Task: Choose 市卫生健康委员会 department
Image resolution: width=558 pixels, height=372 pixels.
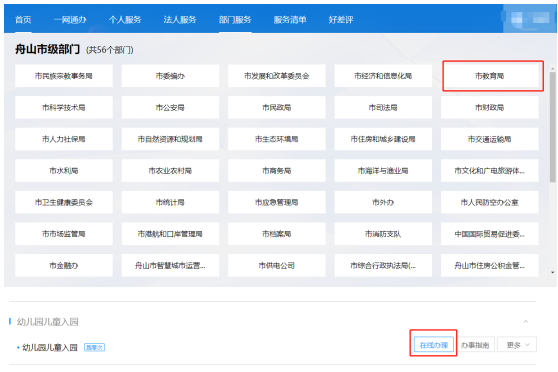Action: pos(64,203)
